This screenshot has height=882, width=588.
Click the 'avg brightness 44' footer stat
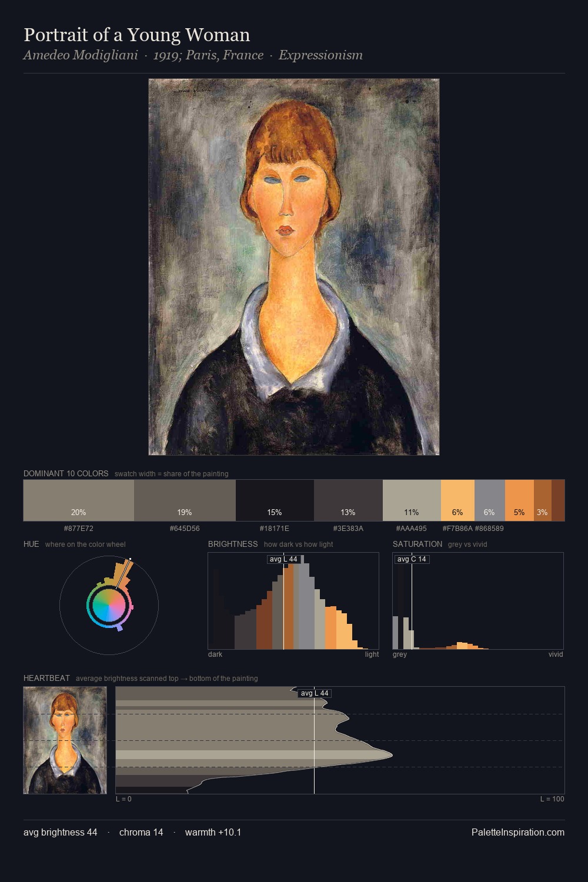[61, 833]
